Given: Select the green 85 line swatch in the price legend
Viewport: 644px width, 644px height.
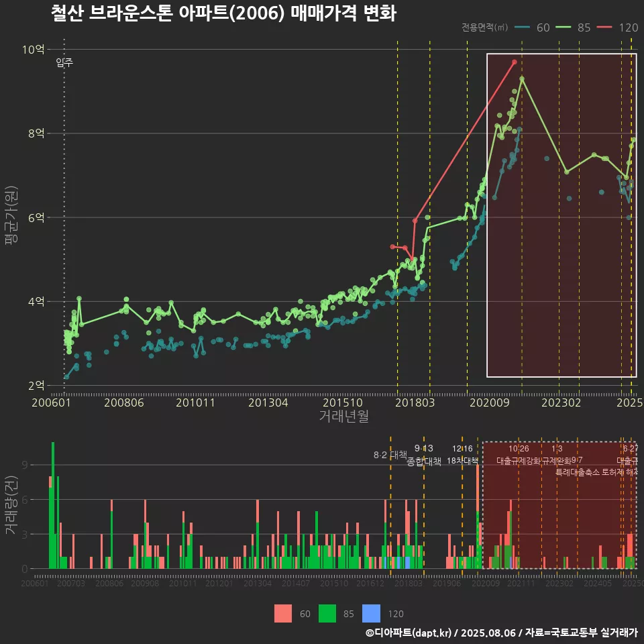Looking at the screenshot, I should 563,28.
